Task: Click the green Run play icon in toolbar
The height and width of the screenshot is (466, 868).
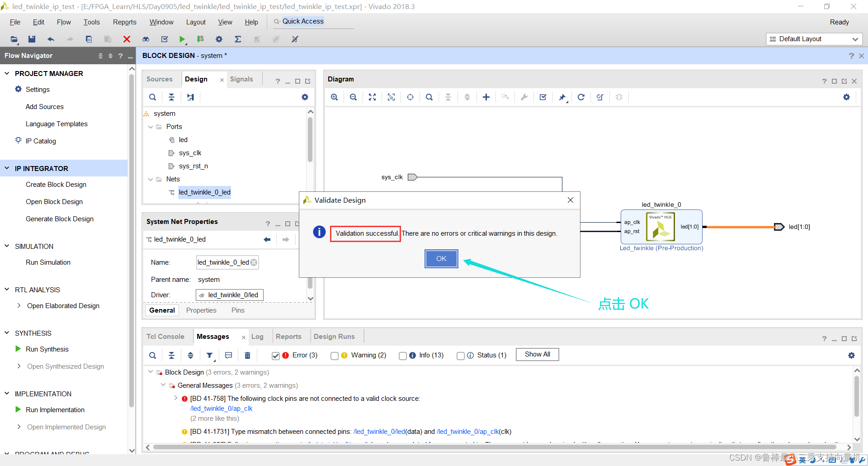Action: [182, 39]
